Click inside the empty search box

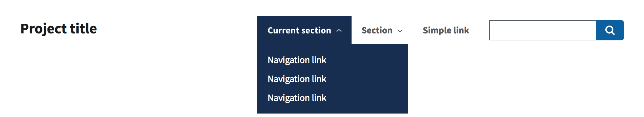point(543,30)
